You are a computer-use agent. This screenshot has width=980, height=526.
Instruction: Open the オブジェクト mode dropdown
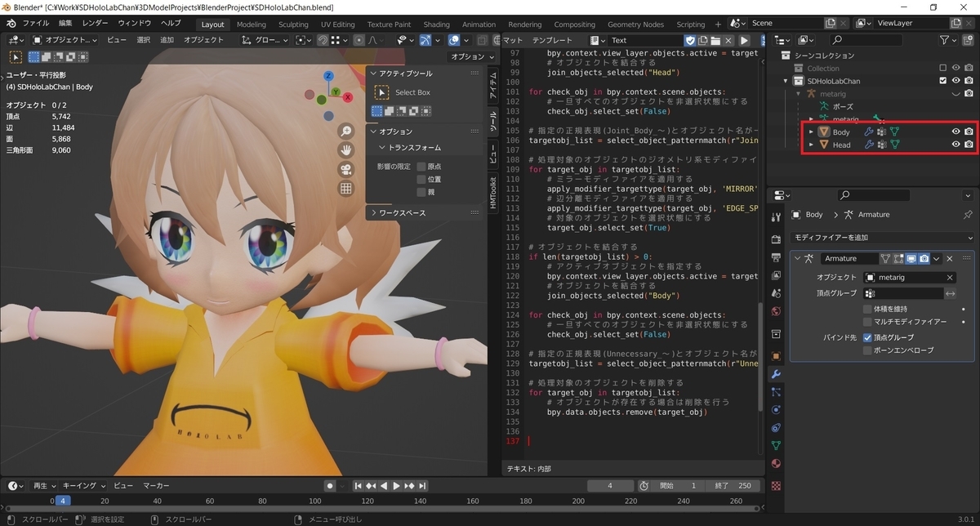point(64,40)
